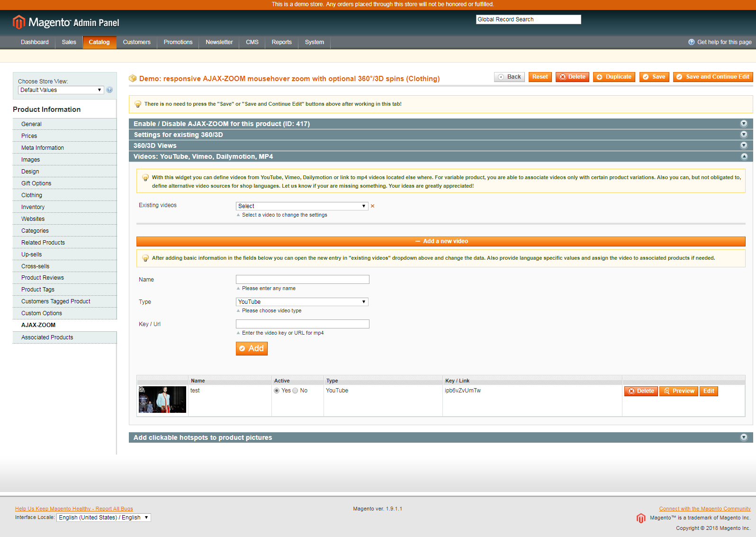Click the Magento logo icon

pos(18,22)
